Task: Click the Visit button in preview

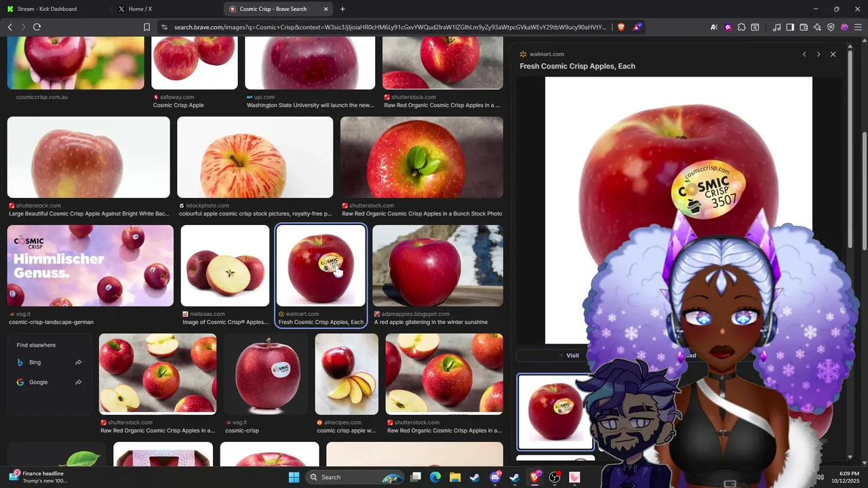Action: point(568,355)
